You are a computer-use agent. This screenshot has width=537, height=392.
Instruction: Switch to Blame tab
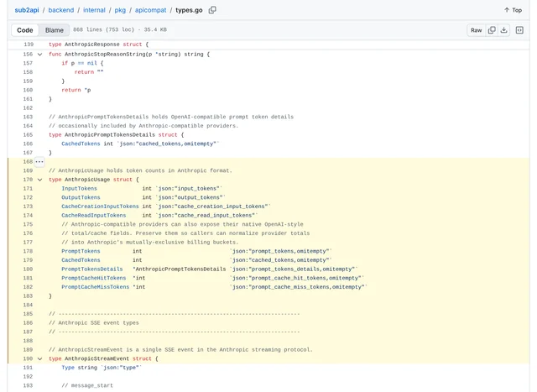(54, 30)
